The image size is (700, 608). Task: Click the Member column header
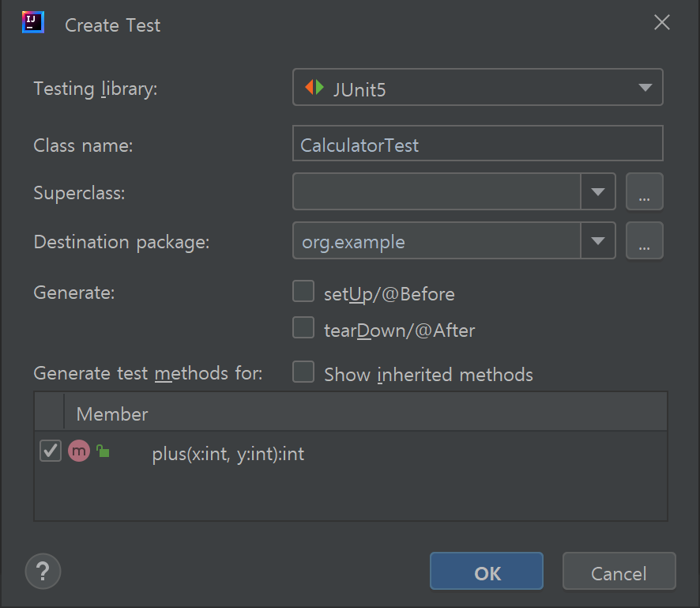pos(112,414)
